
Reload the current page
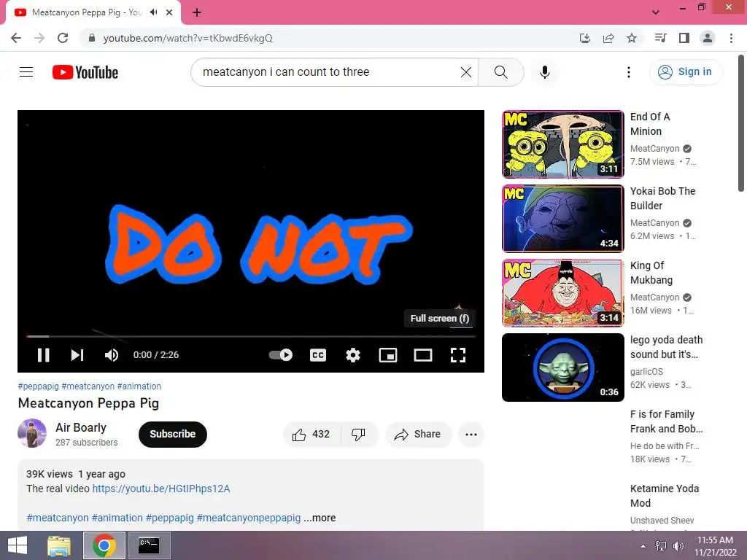click(63, 38)
